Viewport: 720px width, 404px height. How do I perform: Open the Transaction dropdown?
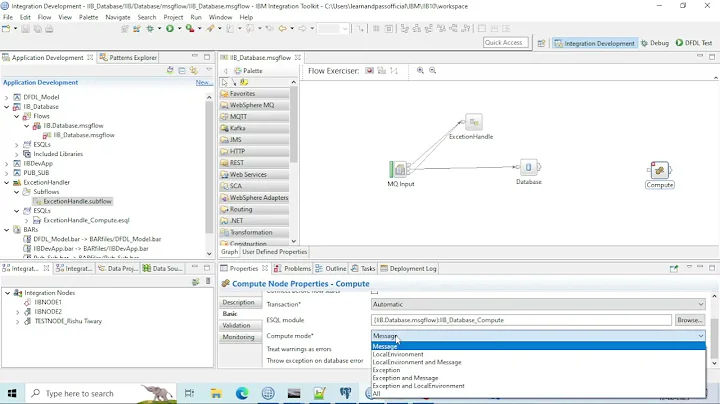[538, 304]
